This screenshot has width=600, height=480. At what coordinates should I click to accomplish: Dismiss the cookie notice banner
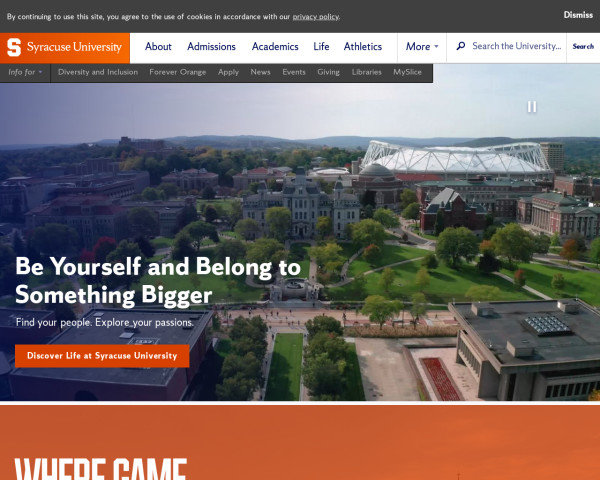pos(578,15)
